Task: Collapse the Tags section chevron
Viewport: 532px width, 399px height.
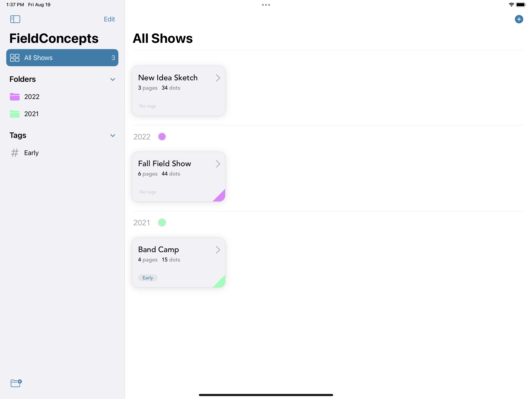Action: click(113, 135)
